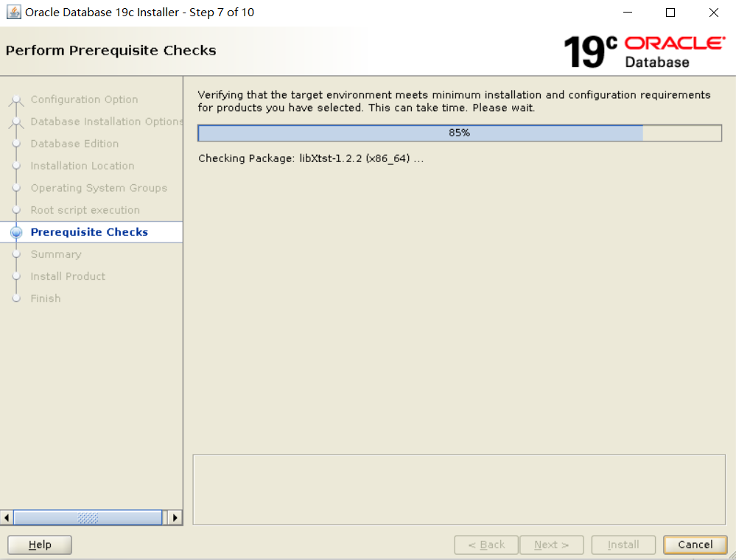This screenshot has width=736, height=560.
Task: Select the Prerequisite Checks step
Action: click(x=89, y=232)
